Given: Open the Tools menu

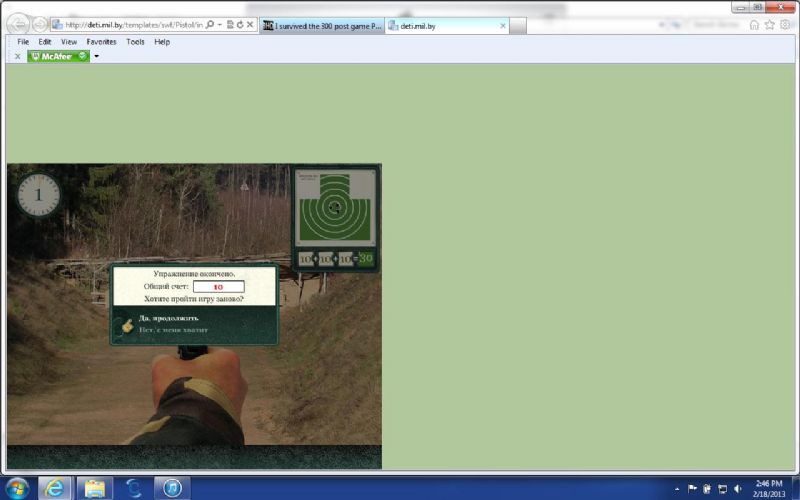Looking at the screenshot, I should [x=135, y=42].
